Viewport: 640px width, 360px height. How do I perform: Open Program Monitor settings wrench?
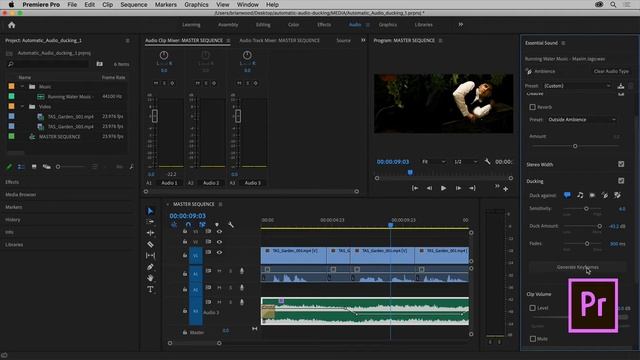click(487, 162)
